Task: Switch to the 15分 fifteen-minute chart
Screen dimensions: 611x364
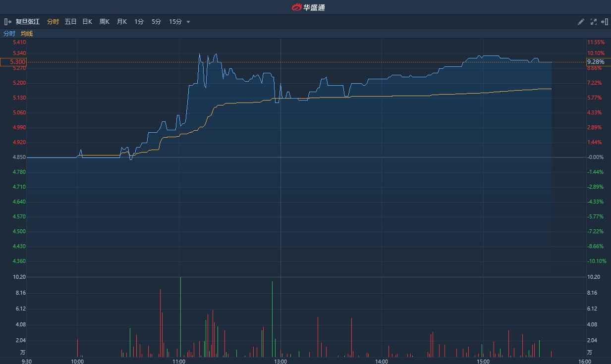Action: (175, 22)
